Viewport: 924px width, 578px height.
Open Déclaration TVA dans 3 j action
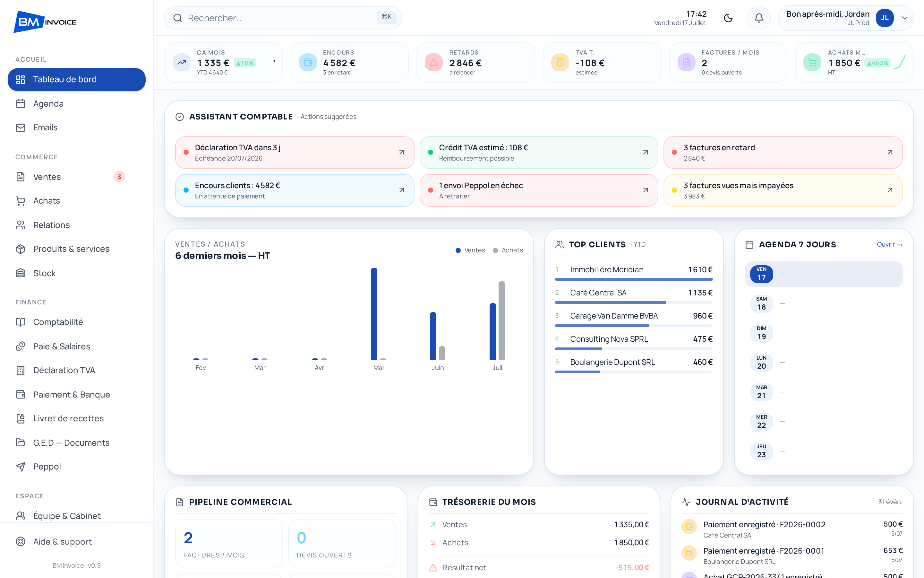[295, 153]
